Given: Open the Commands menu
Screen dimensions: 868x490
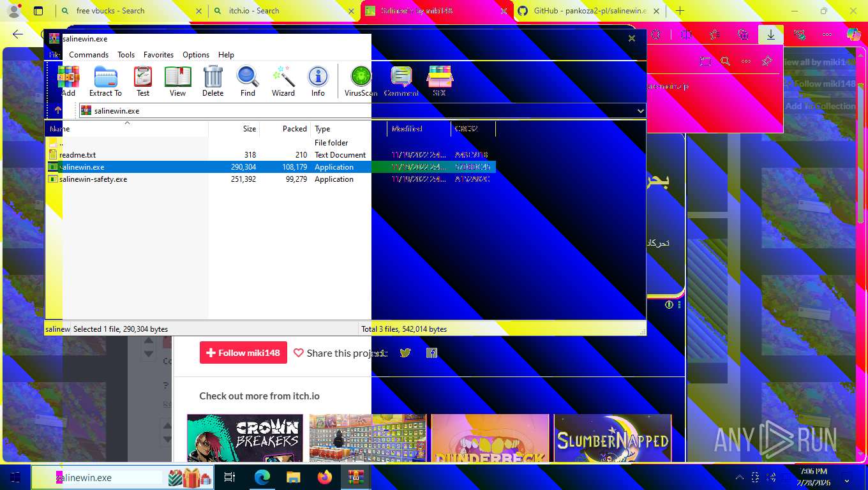Looking at the screenshot, I should click(x=89, y=55).
